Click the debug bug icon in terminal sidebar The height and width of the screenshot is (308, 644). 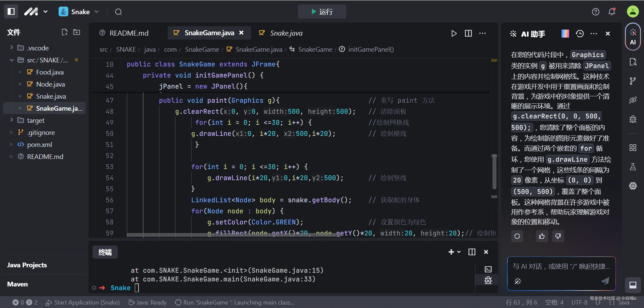[488, 281]
